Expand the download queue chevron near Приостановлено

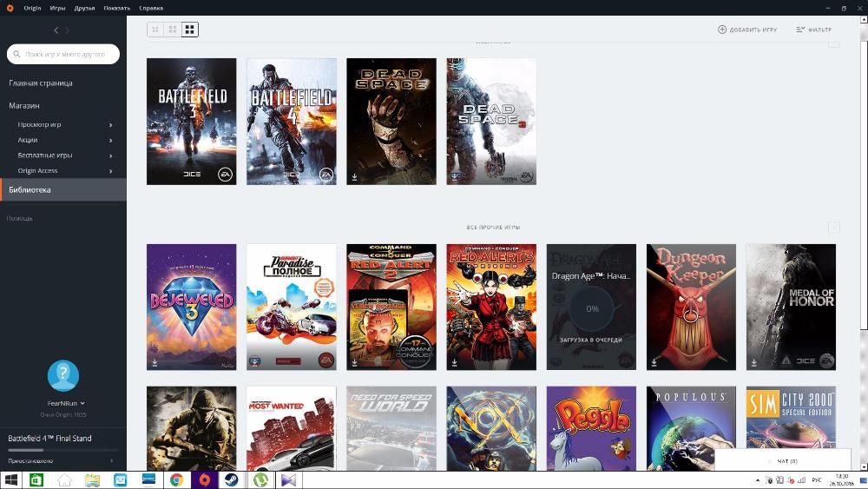[x=112, y=460]
